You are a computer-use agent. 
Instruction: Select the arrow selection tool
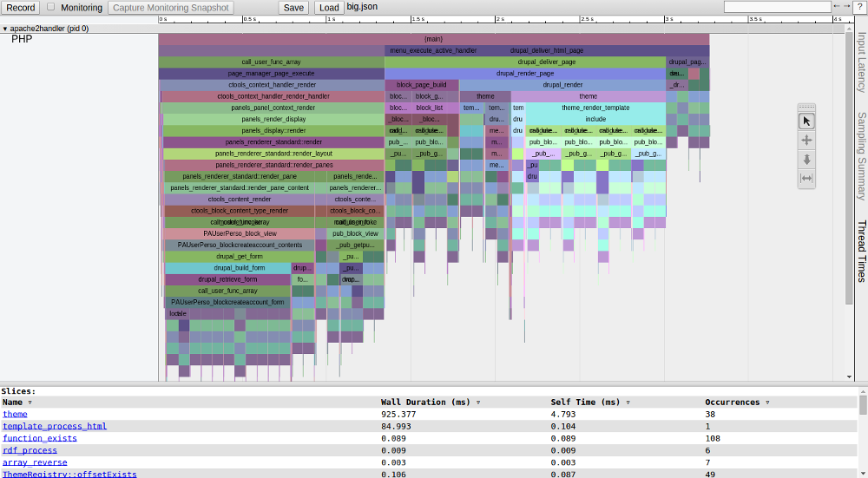point(806,121)
